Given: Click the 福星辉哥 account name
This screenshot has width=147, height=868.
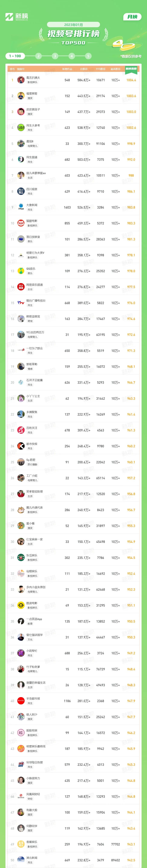Looking at the screenshot, I should 32,94.
